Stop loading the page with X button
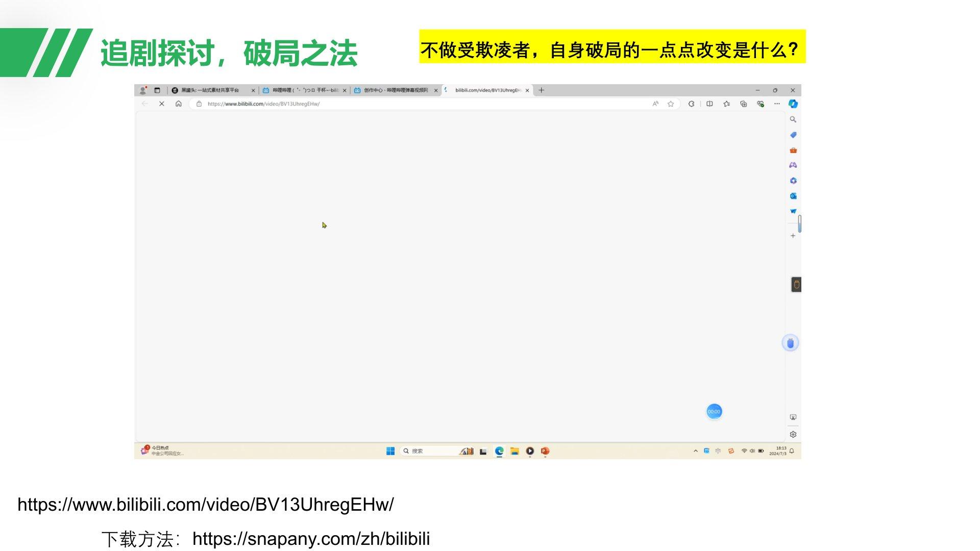The width and height of the screenshot is (980, 551). [161, 104]
